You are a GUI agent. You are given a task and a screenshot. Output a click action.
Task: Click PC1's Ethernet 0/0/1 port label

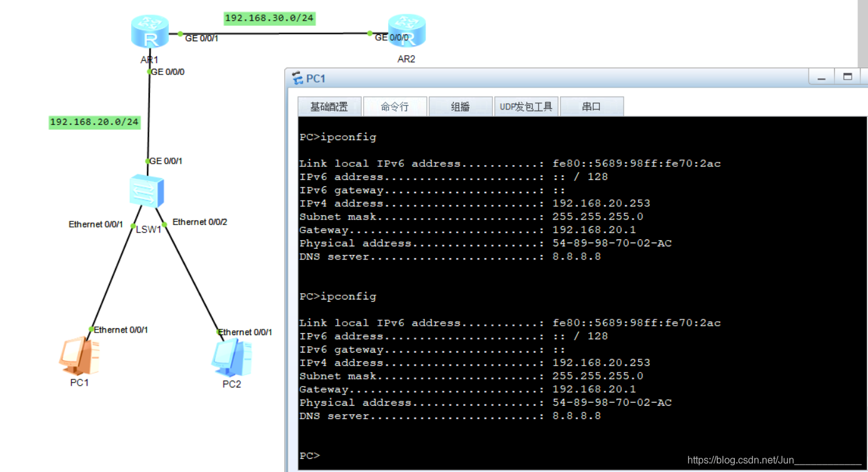(x=121, y=329)
